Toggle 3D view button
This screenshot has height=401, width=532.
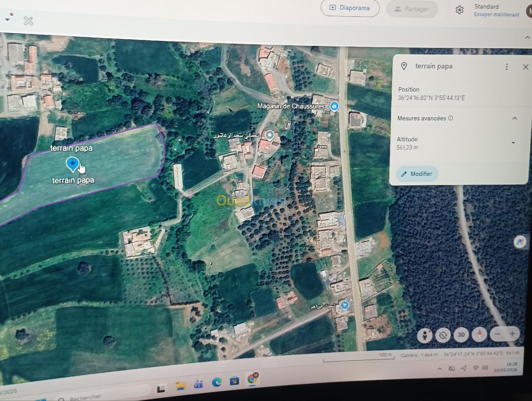pos(461,335)
